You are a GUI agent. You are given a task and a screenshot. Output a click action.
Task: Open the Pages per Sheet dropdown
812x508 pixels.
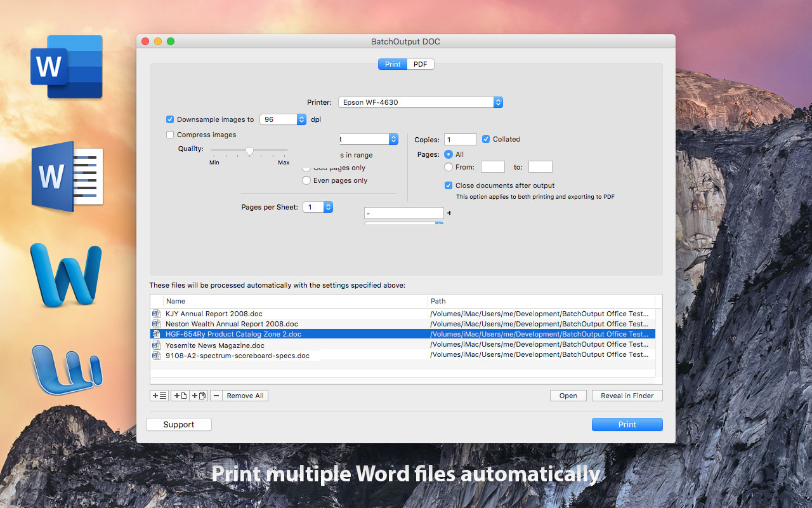pos(318,207)
